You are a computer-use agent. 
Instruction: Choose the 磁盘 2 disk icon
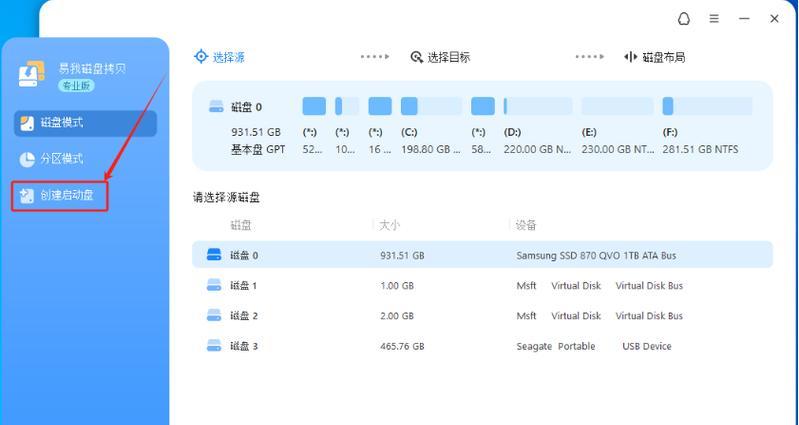214,315
